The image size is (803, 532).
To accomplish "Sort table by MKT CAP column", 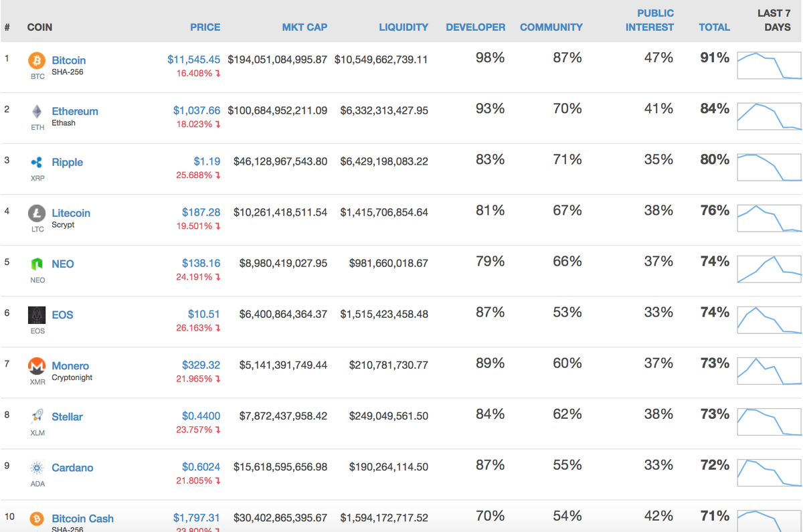I will 304,27.
